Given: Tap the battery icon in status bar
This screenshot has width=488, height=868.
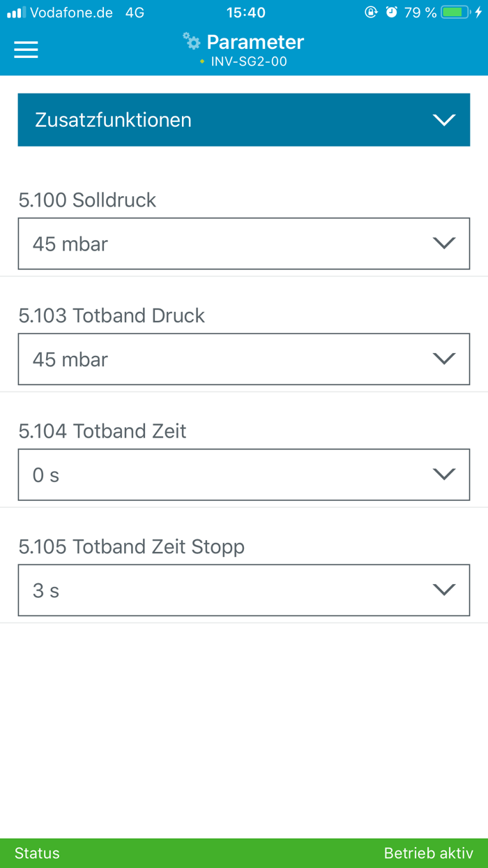Looking at the screenshot, I should coord(456,13).
